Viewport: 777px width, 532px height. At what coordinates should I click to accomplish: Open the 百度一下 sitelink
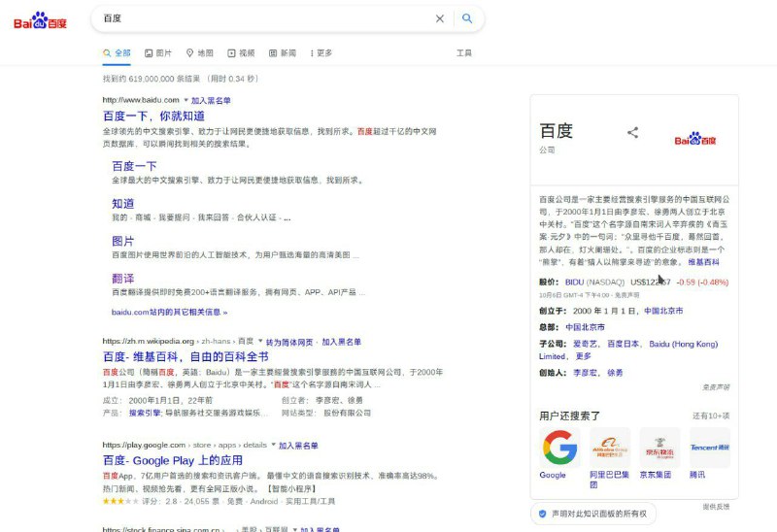[x=134, y=166]
